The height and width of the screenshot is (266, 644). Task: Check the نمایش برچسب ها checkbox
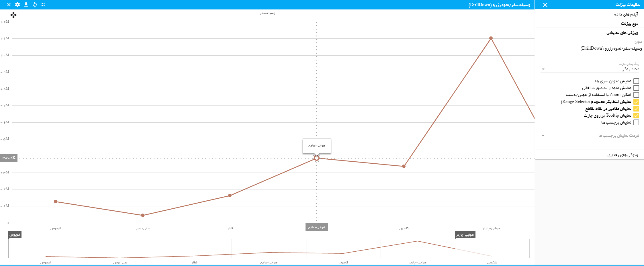point(636,122)
